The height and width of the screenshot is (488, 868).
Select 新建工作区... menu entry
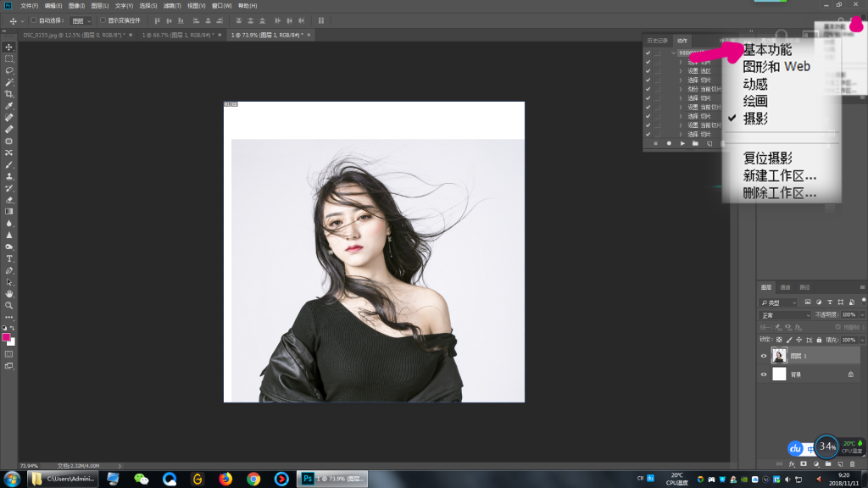[780, 175]
